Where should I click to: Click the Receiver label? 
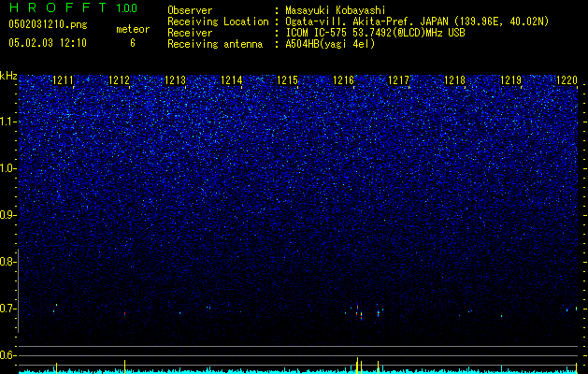[190, 33]
